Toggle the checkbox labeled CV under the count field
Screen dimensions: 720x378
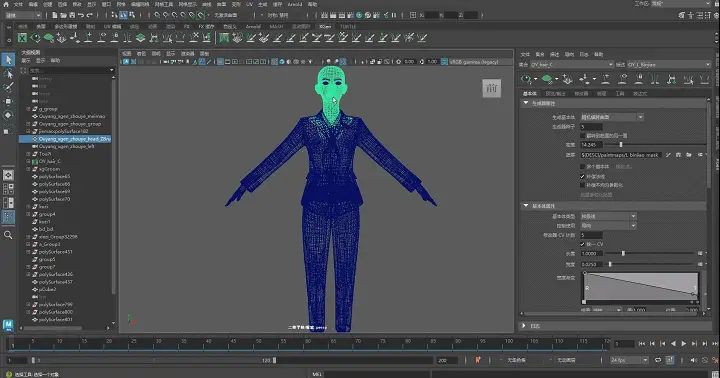click(582, 244)
